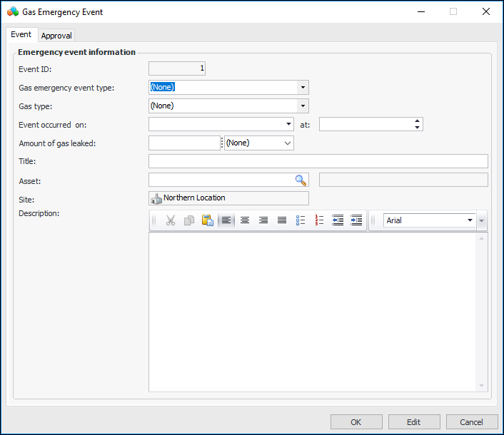The height and width of the screenshot is (435, 504).
Task: Center align the description text
Action: pyautogui.click(x=245, y=220)
